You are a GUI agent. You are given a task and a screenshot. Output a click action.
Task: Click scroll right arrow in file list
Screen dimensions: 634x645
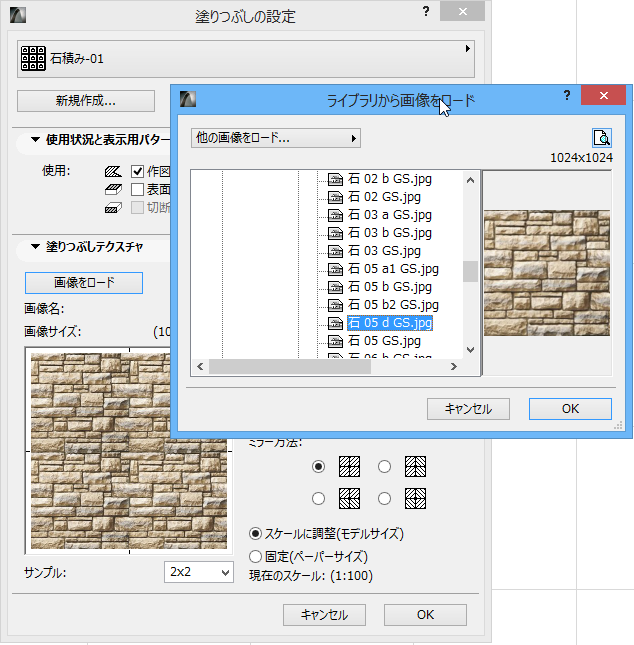pyautogui.click(x=454, y=367)
